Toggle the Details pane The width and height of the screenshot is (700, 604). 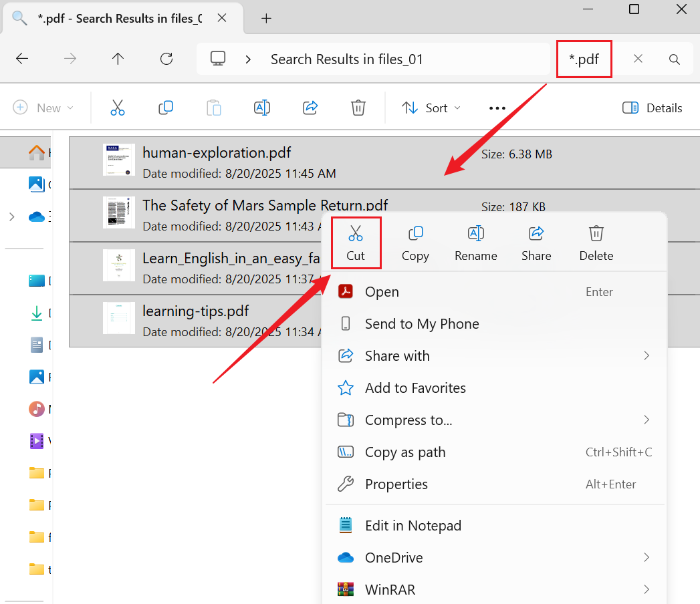(x=652, y=108)
